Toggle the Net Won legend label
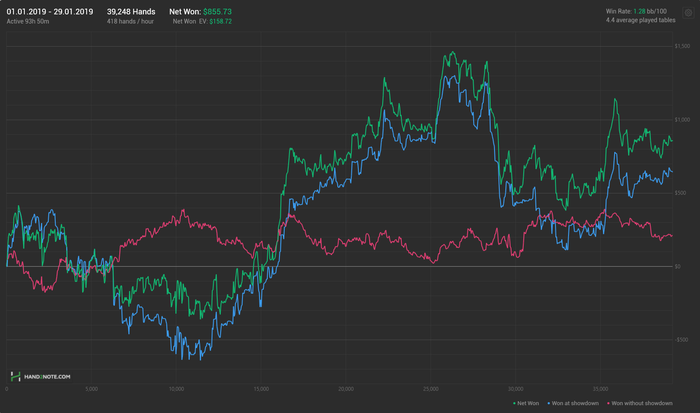The width and height of the screenshot is (700, 413). (x=530, y=403)
